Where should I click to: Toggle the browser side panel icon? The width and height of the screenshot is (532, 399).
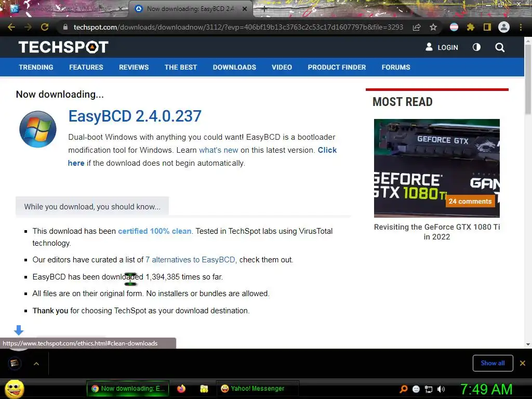pos(487,27)
